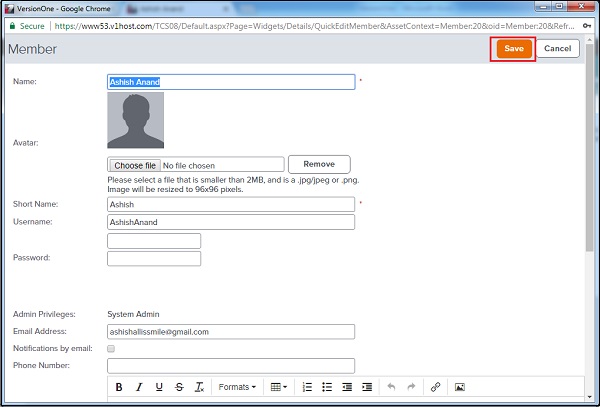Enable Notifications by email checkbox
600x407 pixels.
(x=111, y=349)
